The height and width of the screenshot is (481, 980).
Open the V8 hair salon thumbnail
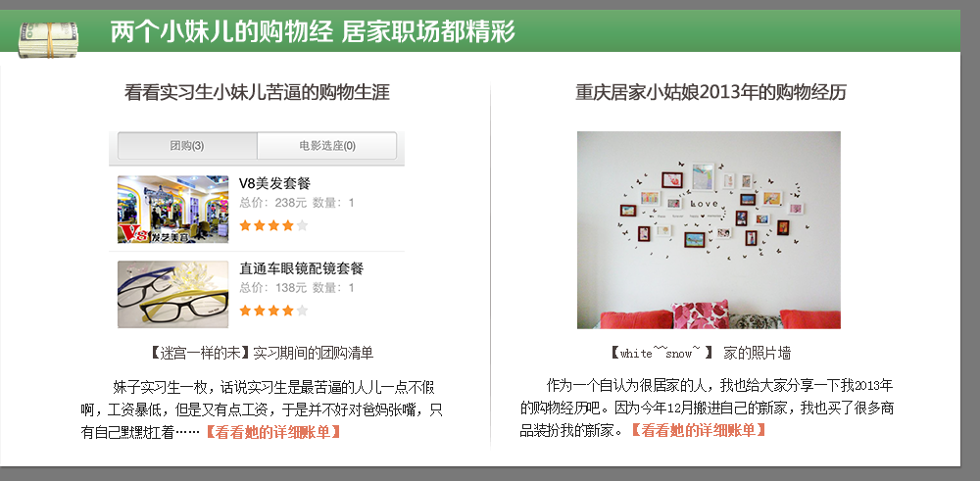coord(173,210)
